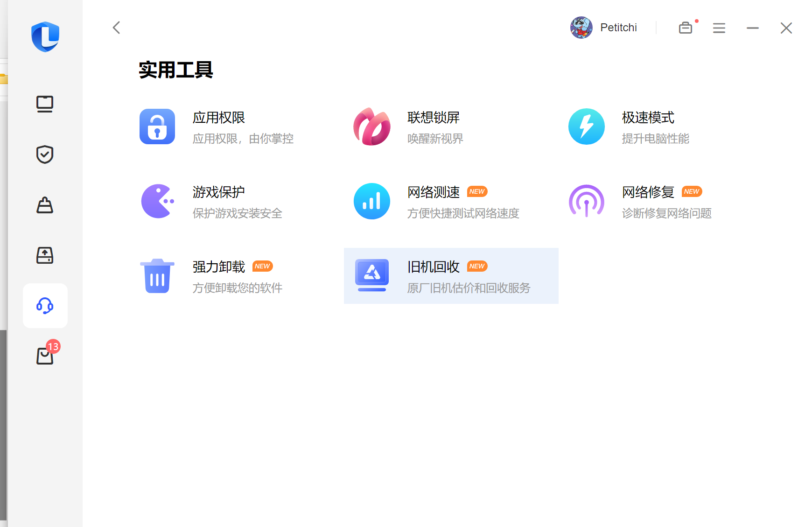Open the 网络修复 tool title
The image size is (812, 527).
click(x=648, y=192)
